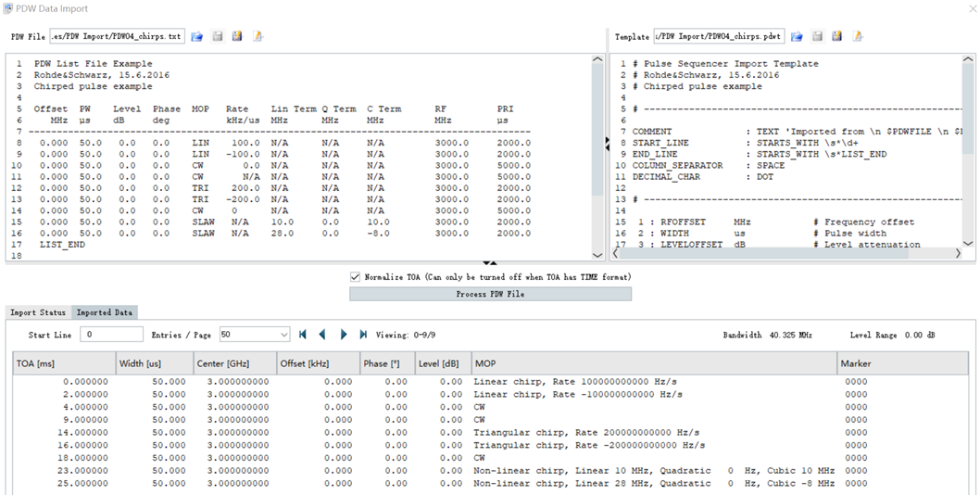980x495 pixels.
Task: Click template horizontal scroll-right arrow
Action: pos(958,254)
